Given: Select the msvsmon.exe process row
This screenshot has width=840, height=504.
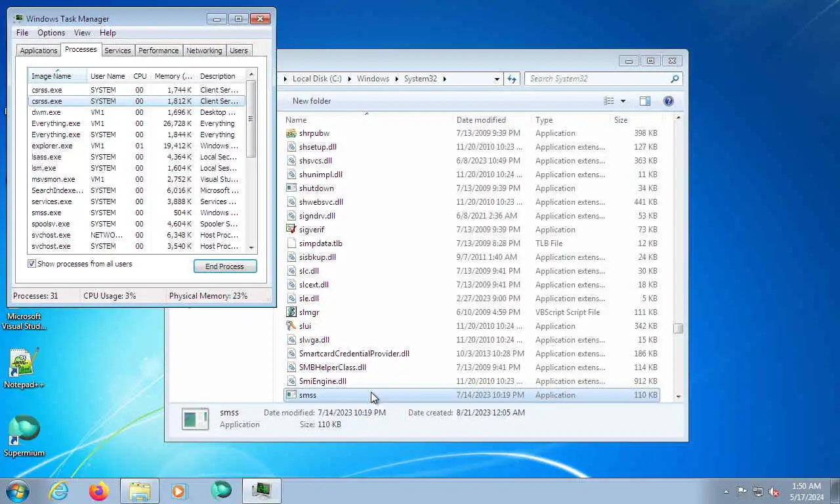Looking at the screenshot, I should [136, 179].
